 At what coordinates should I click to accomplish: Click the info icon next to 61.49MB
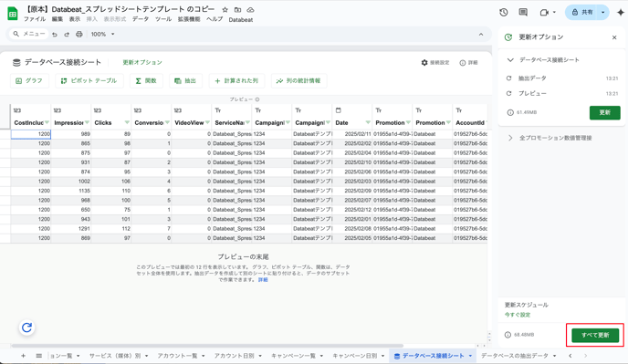(510, 112)
